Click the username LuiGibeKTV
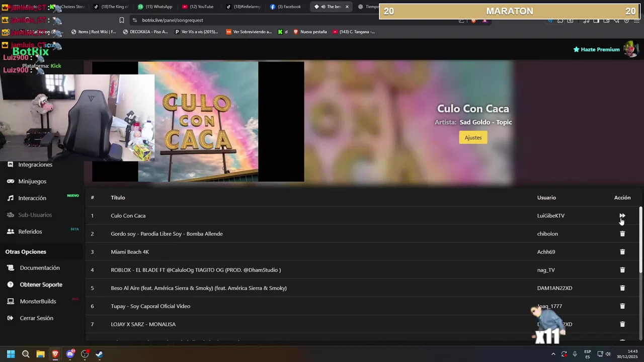644x362 pixels. 551,216
